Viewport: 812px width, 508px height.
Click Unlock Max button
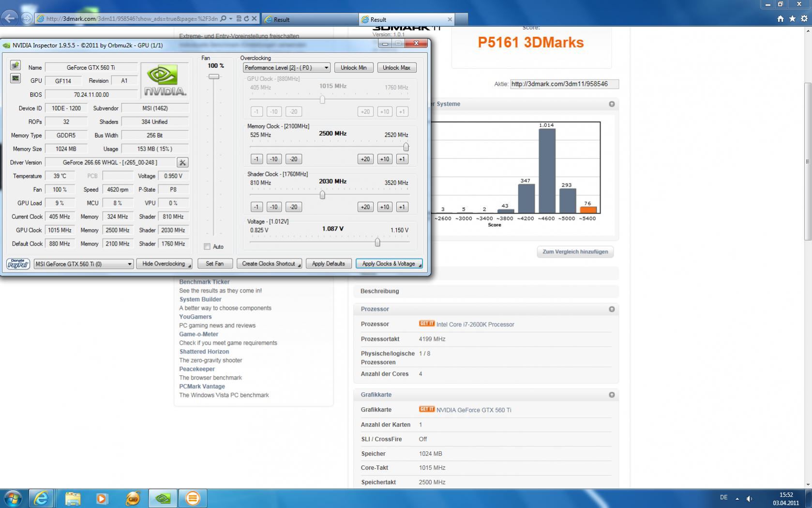point(396,68)
